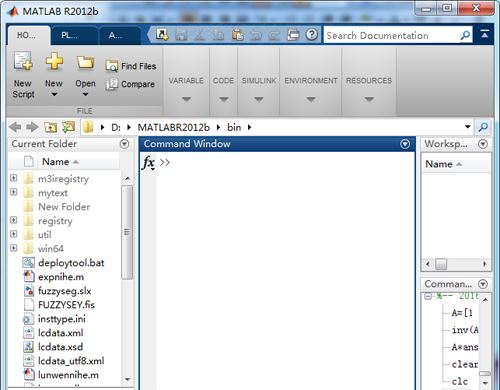This screenshot has width=500, height=390.
Task: Click the Up One Level folder icon
Action: pyautogui.click(x=51, y=127)
